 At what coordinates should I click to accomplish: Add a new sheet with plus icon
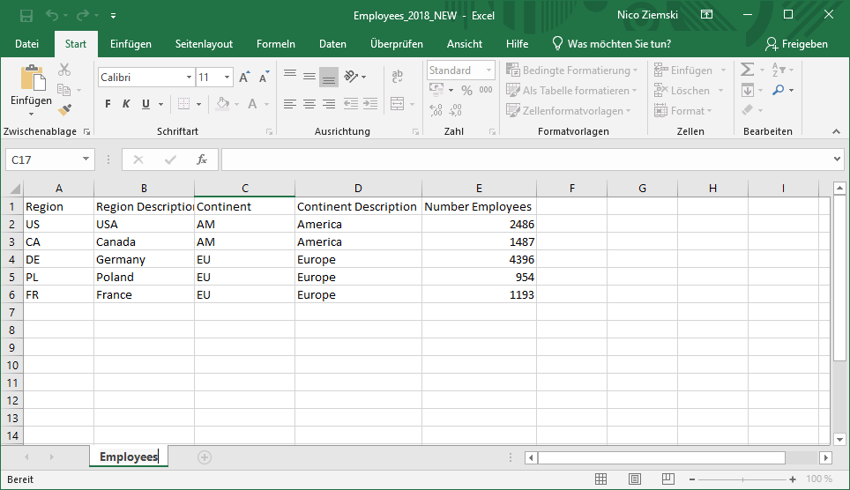(204, 457)
